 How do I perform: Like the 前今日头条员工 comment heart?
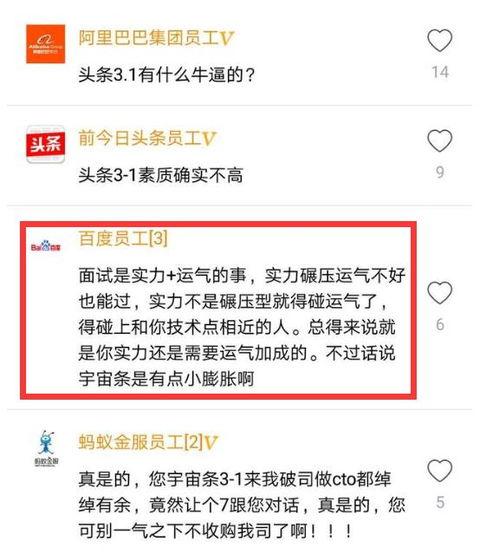coord(440,141)
